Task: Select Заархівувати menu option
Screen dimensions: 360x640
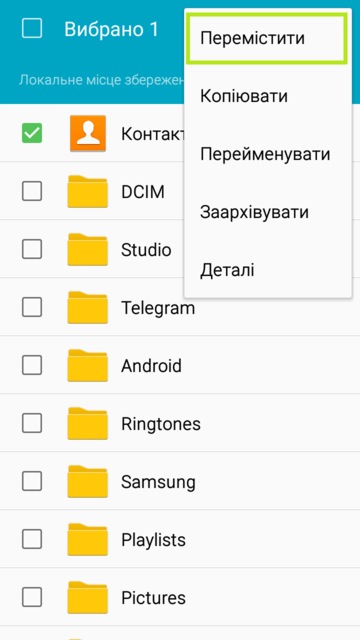Action: point(267,212)
